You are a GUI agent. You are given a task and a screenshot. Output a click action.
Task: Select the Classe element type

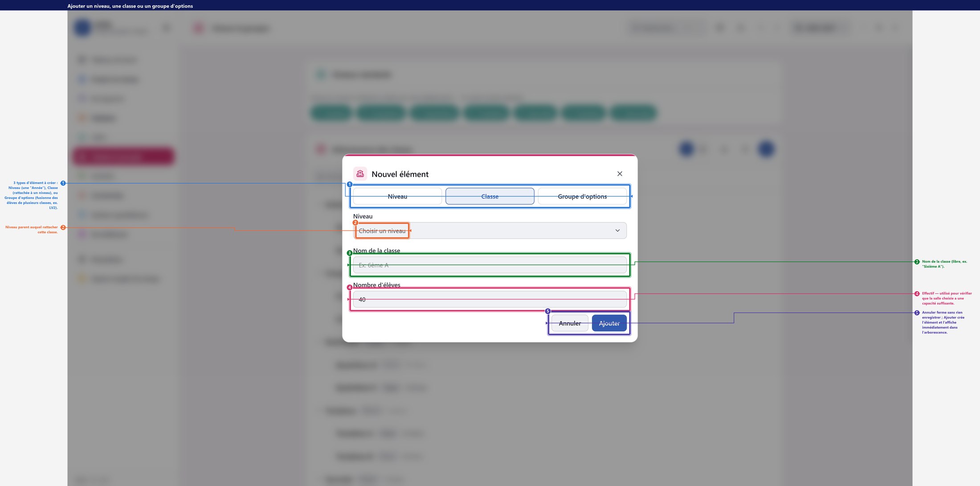pos(490,196)
